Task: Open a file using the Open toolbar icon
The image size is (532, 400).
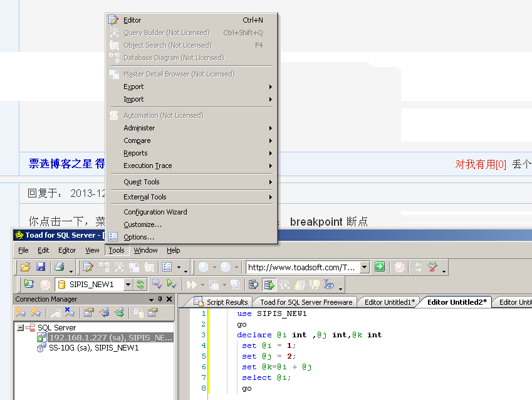Action: point(25,266)
